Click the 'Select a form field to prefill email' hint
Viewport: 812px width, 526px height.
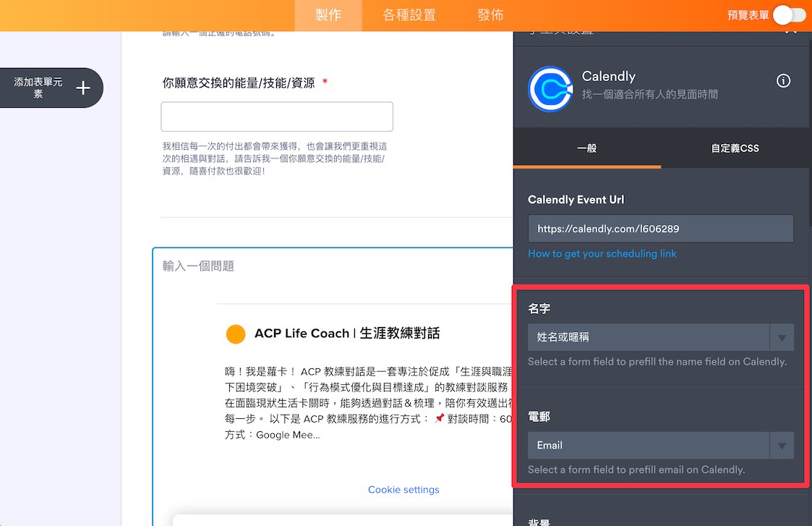point(636,470)
